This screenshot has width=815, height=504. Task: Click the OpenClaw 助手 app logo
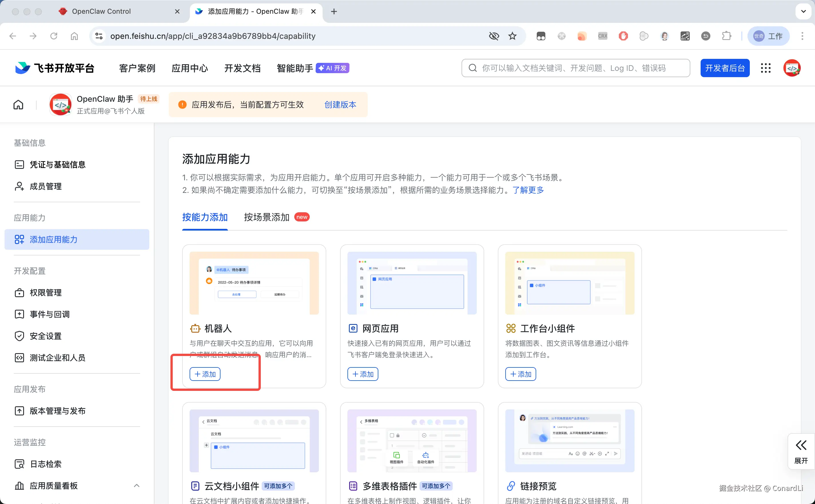coord(60,105)
